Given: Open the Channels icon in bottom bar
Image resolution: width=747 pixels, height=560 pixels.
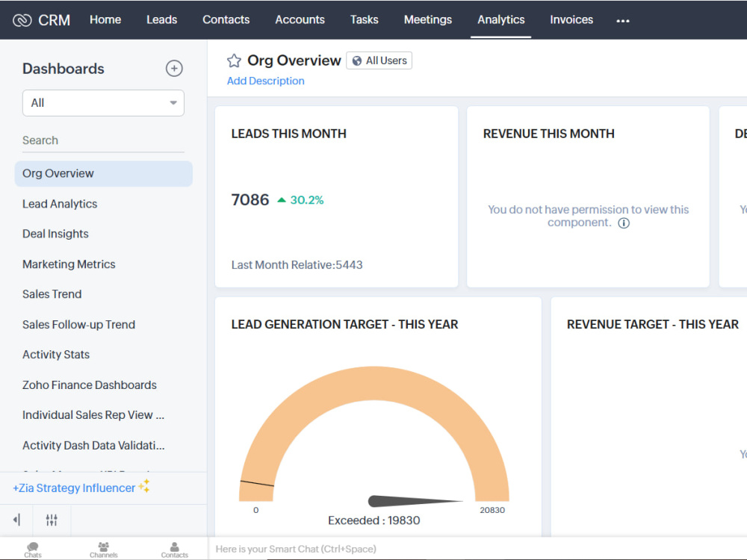Looking at the screenshot, I should (x=103, y=550).
